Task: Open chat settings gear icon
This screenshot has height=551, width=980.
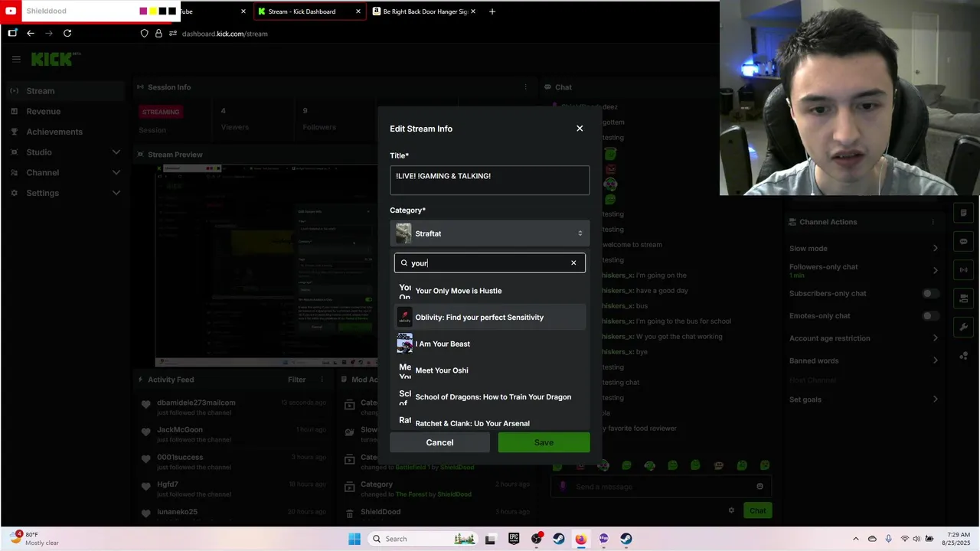Action: coord(731,510)
